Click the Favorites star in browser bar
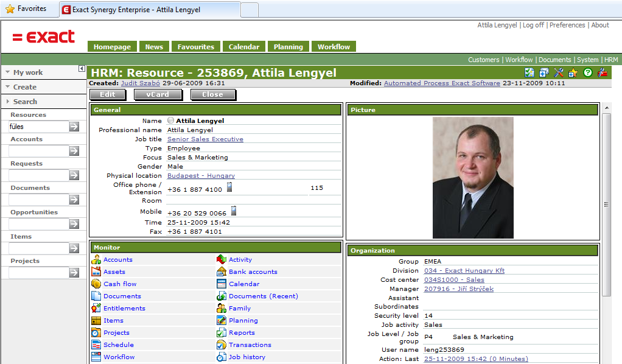 (x=10, y=9)
